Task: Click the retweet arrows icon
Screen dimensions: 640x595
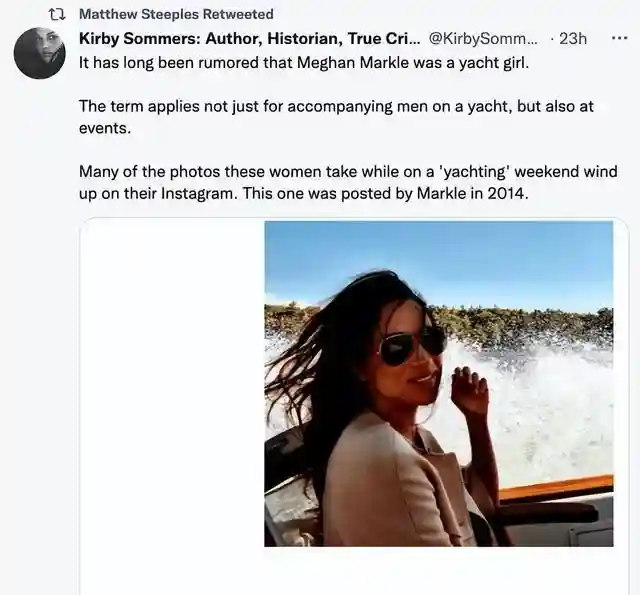Action: 57,14
